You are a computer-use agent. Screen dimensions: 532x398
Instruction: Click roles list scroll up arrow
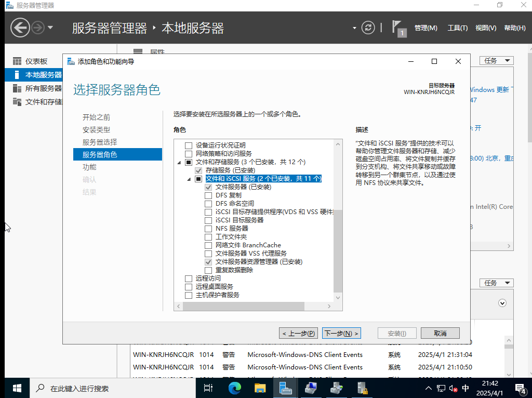(x=338, y=144)
